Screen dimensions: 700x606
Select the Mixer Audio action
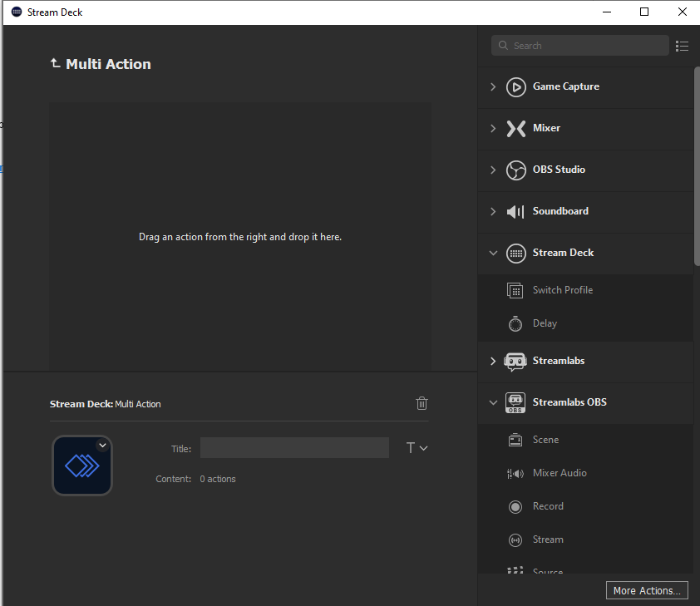(x=559, y=473)
